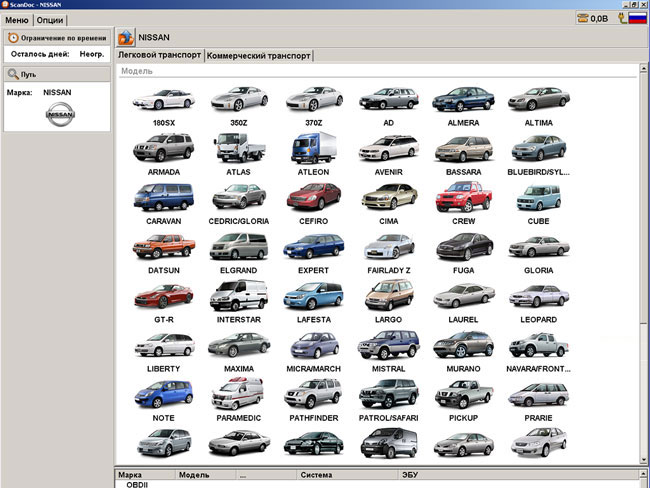The width and height of the screenshot is (650, 488).
Task: Select the Легковой транспорт tab
Action: pyautogui.click(x=160, y=55)
